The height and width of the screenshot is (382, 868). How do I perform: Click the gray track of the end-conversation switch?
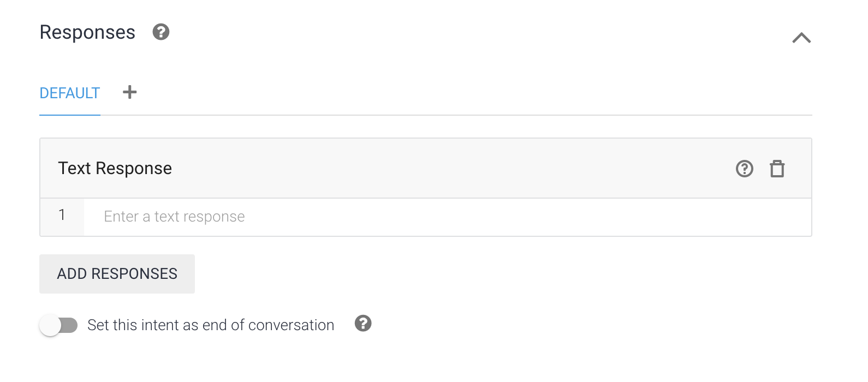(70, 325)
